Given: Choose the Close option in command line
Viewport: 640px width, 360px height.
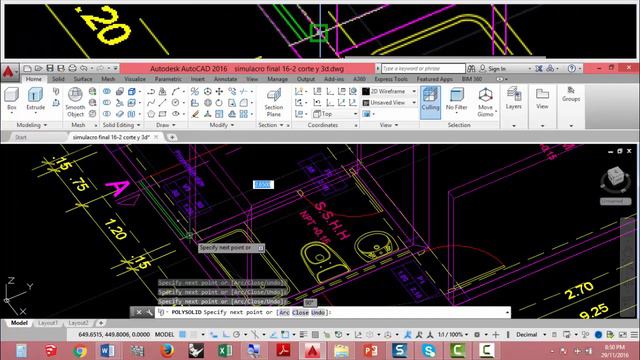Looking at the screenshot, I should [x=300, y=312].
